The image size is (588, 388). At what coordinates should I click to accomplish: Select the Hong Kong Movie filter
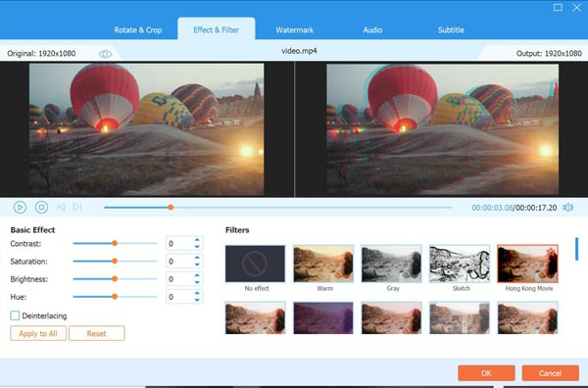point(527,264)
